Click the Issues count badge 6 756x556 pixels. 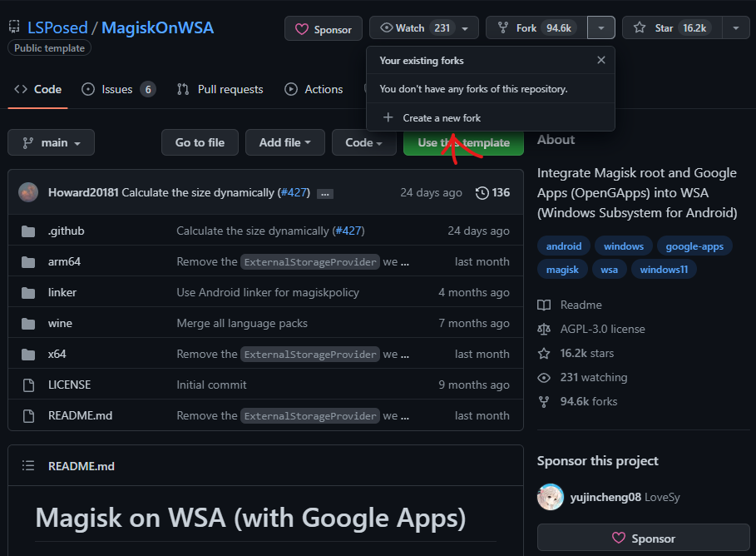tap(148, 89)
